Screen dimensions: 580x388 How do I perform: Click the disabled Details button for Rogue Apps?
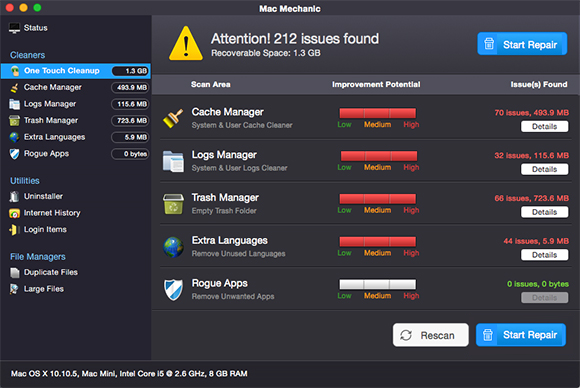tap(544, 298)
